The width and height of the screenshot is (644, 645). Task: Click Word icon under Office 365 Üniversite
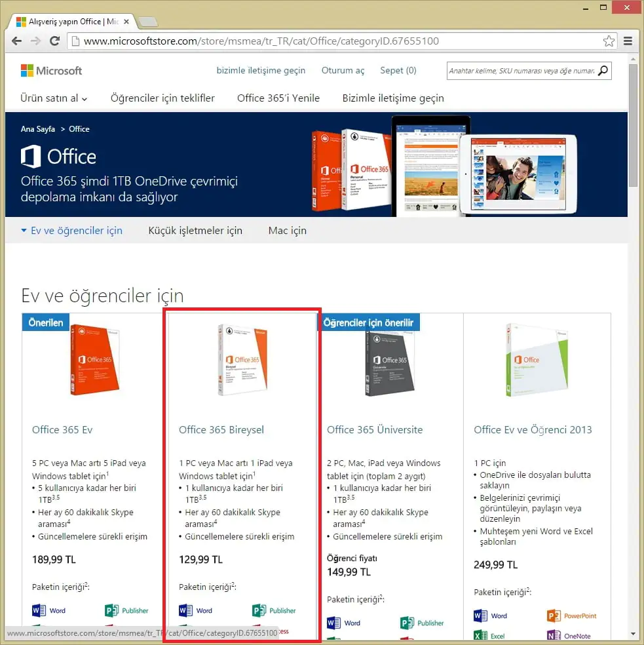click(x=334, y=623)
